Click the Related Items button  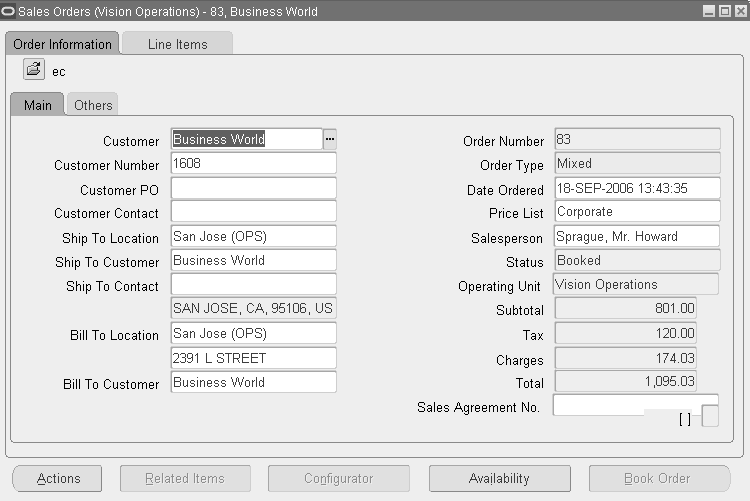point(185,479)
